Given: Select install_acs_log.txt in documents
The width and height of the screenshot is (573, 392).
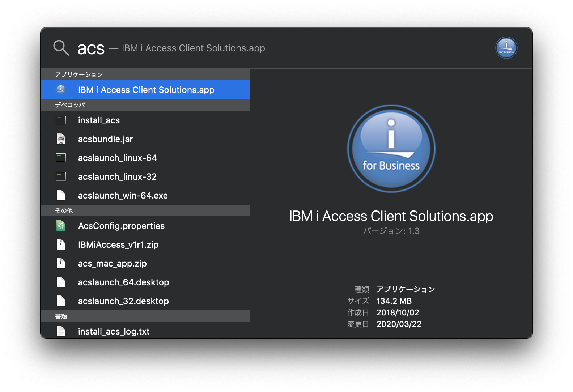Looking at the screenshot, I should point(145,330).
